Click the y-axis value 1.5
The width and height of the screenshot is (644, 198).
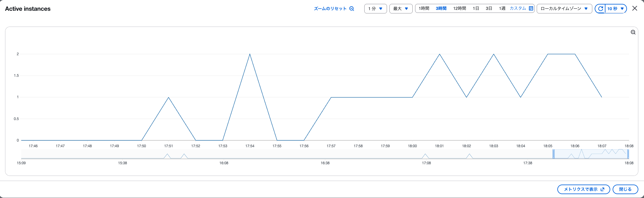pyautogui.click(x=16, y=76)
